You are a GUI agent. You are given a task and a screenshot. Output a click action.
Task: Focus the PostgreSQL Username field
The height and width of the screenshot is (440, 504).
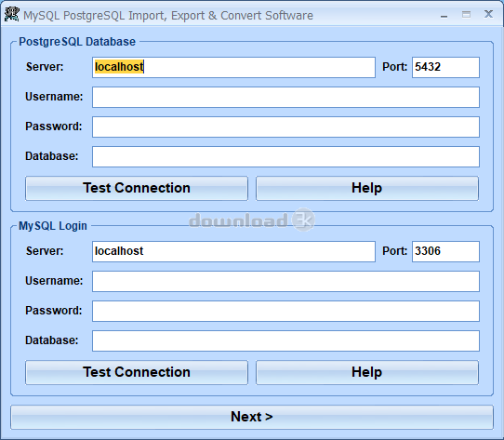[x=285, y=97]
